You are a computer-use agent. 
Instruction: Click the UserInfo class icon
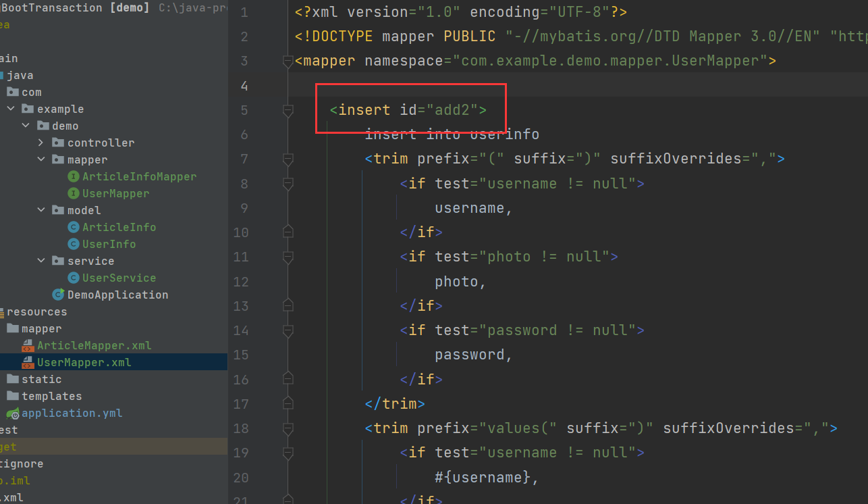[x=74, y=244]
